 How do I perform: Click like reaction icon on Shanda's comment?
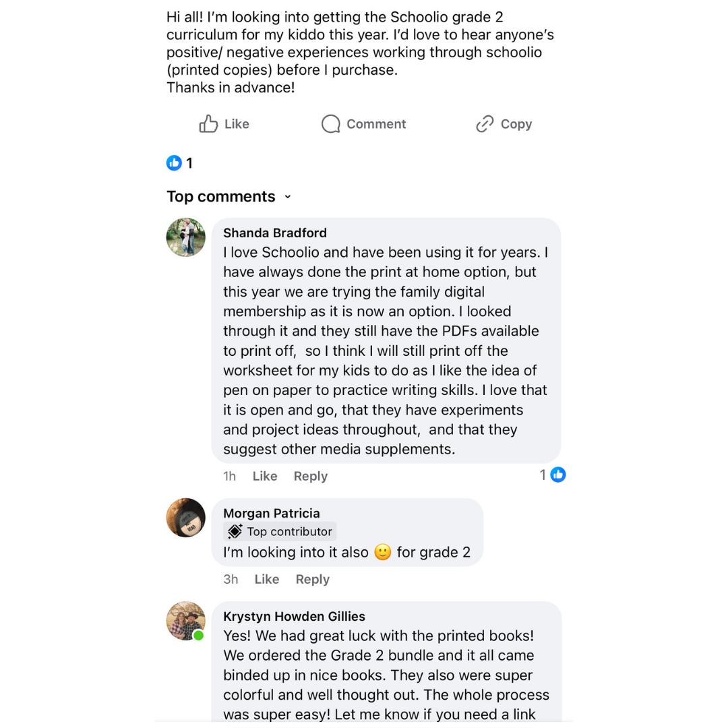[x=557, y=475]
